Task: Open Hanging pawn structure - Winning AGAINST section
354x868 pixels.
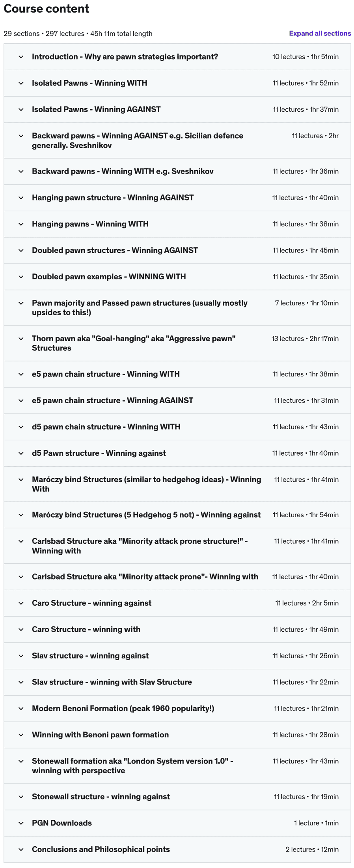Action: coord(113,198)
